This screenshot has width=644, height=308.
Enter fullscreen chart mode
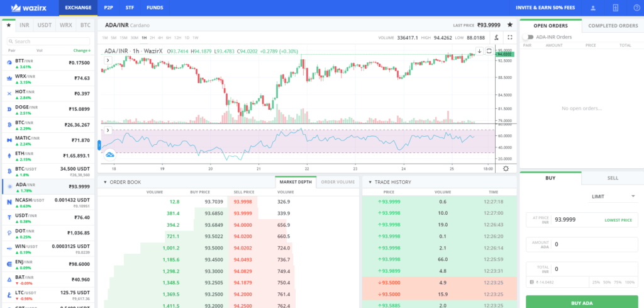point(509,37)
